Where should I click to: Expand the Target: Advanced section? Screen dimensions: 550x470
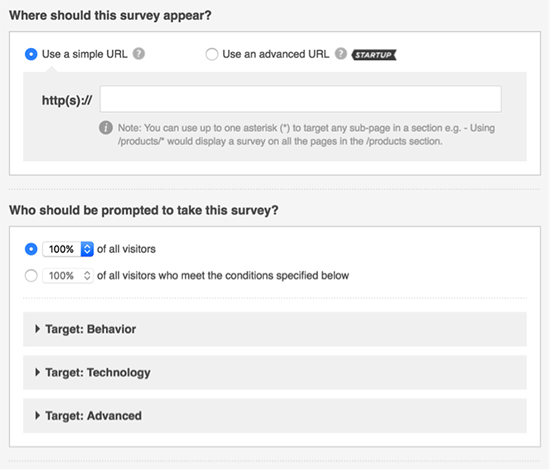point(275,416)
